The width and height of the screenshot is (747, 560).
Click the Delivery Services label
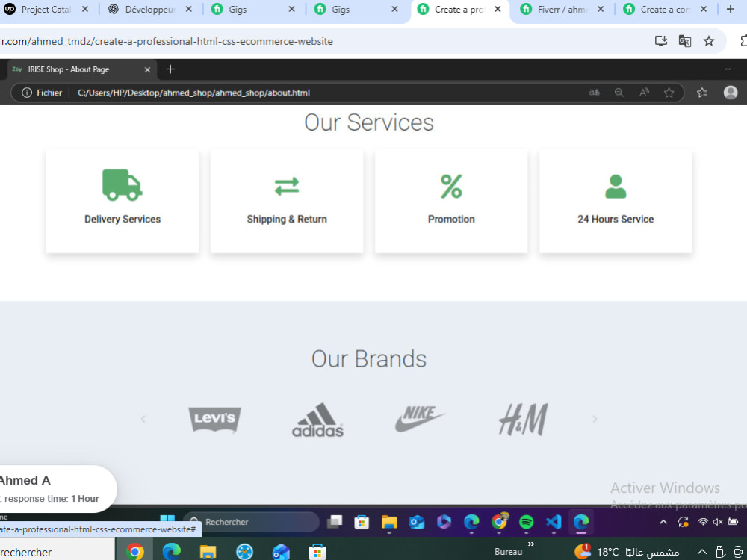coord(123,219)
